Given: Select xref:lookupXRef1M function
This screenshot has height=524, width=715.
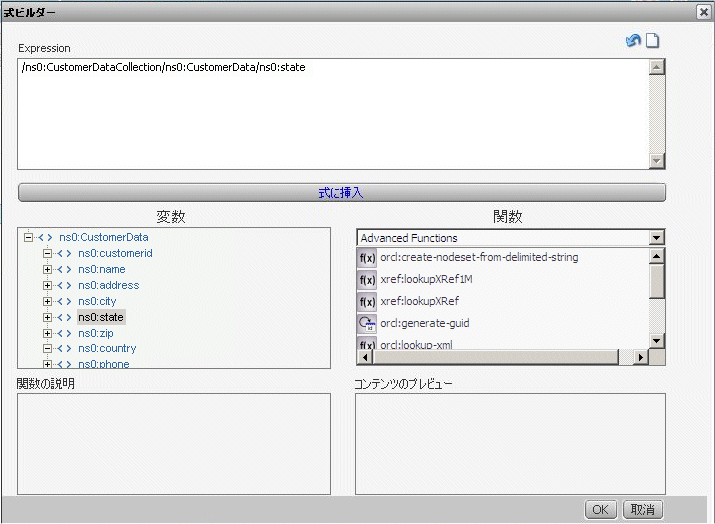Looking at the screenshot, I should pyautogui.click(x=426, y=279).
